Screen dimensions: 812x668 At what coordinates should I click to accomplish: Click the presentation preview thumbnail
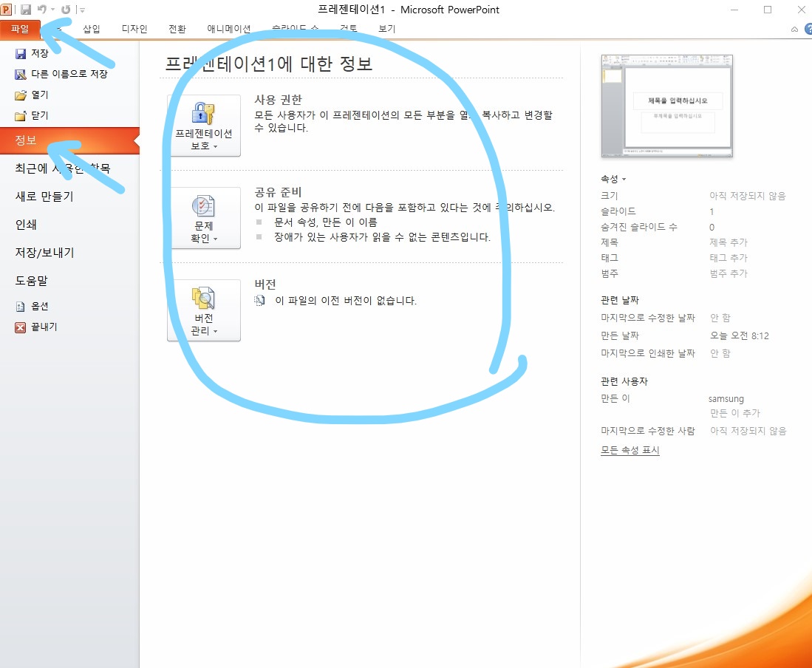[x=667, y=106]
